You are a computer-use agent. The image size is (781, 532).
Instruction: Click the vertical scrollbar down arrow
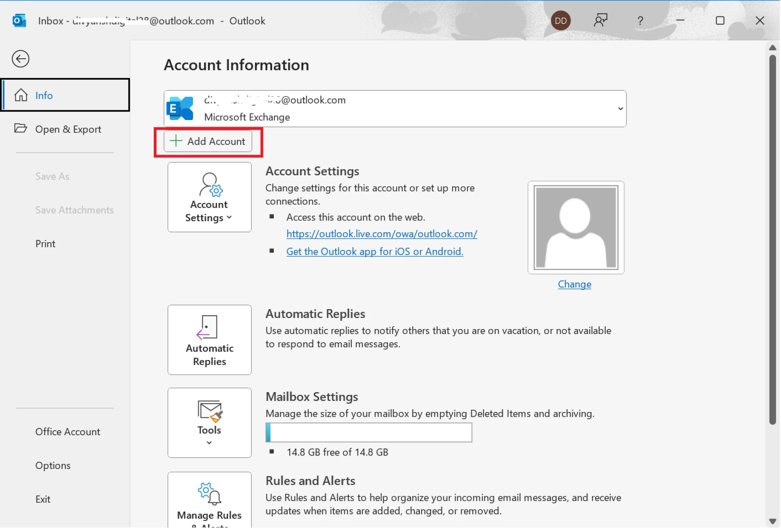pos(772,522)
